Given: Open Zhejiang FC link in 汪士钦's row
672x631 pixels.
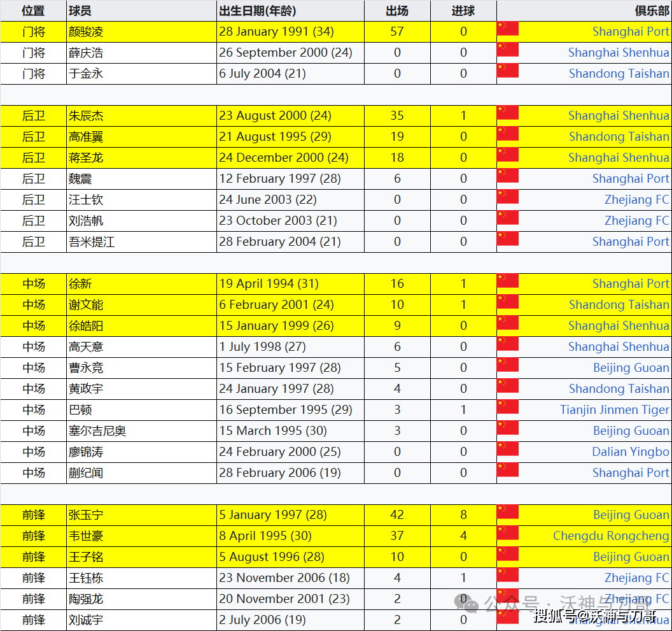Looking at the screenshot, I should [x=636, y=200].
